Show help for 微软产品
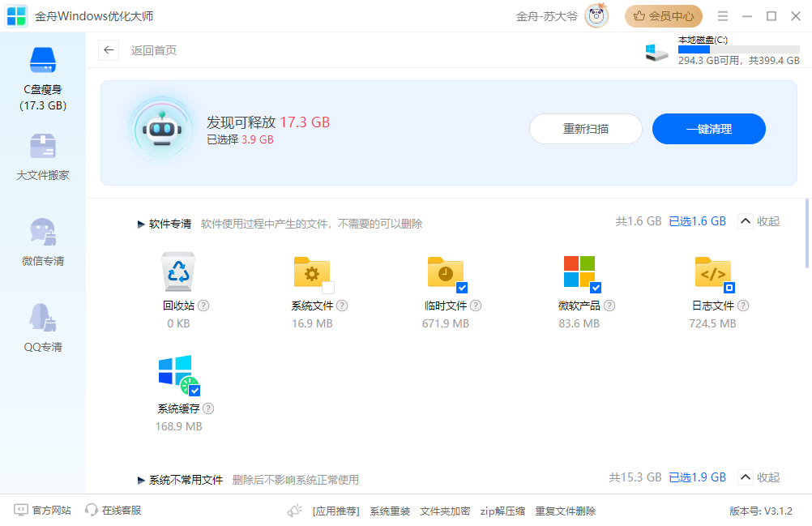Image resolution: width=812 pixels, height=526 pixels. click(609, 306)
